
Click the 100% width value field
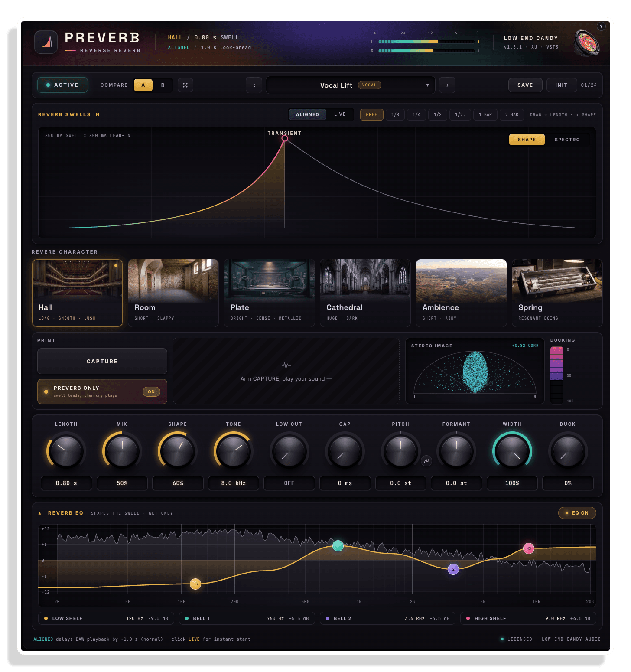[x=512, y=483]
